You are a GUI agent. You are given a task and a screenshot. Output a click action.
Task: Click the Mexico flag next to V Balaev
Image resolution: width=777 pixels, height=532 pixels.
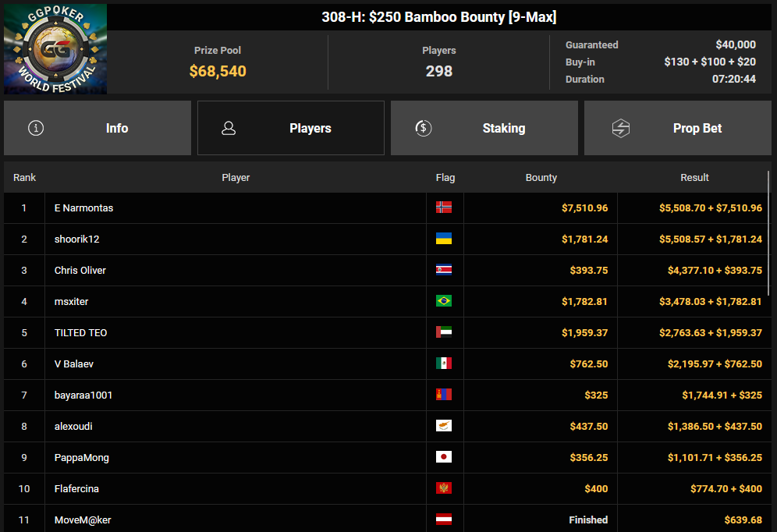444,364
